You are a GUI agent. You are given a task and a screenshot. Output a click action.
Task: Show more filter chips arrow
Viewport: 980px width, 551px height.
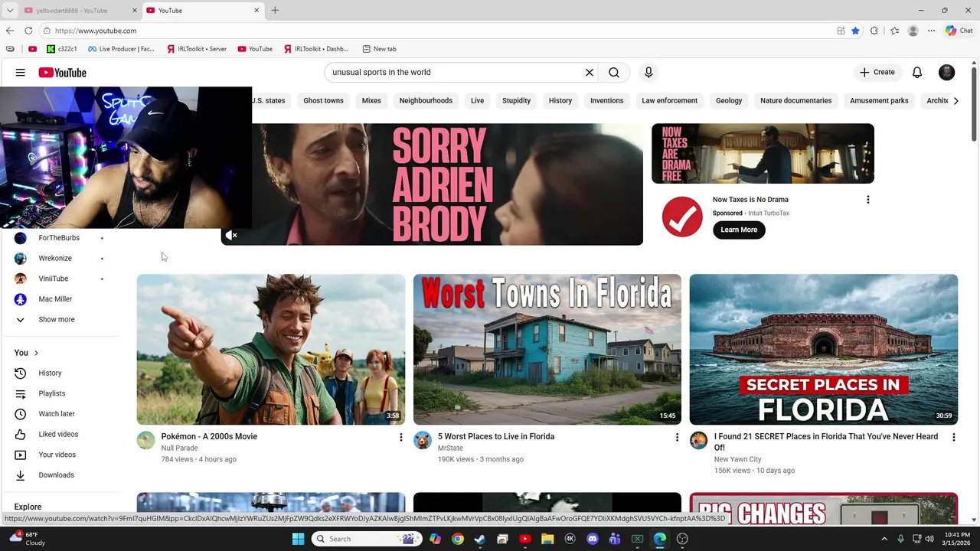[x=955, y=101]
